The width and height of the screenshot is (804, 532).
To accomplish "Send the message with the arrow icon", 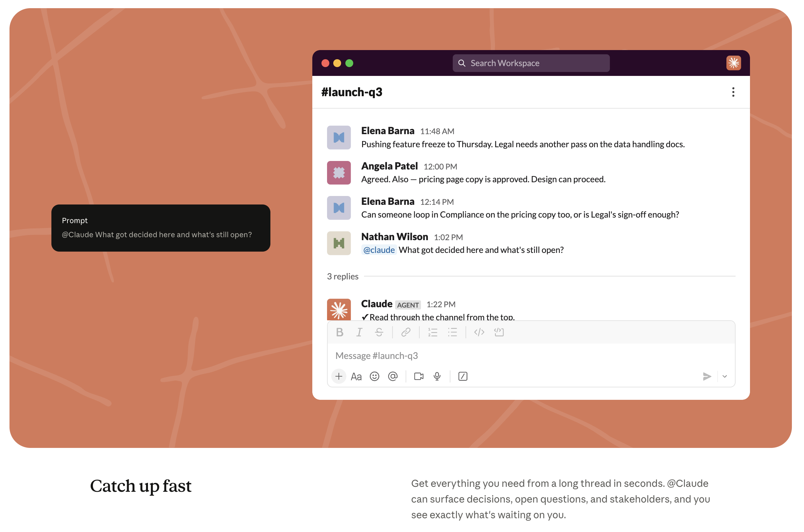I will pyautogui.click(x=707, y=377).
